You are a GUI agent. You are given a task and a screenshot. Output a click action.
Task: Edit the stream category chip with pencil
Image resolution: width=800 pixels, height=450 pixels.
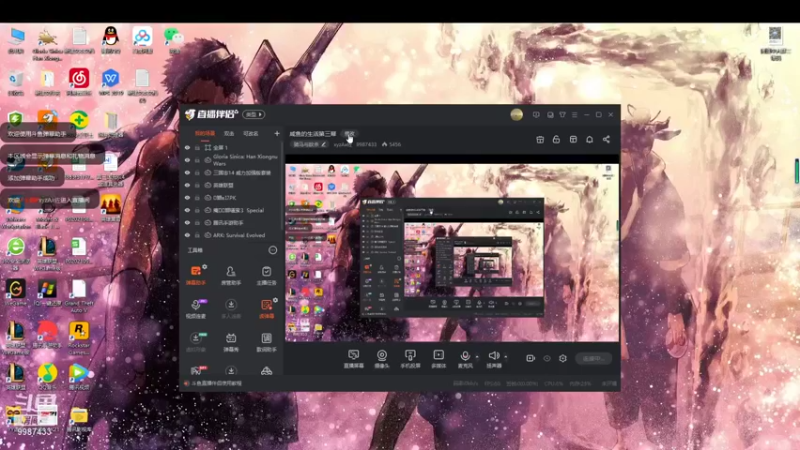click(x=310, y=144)
